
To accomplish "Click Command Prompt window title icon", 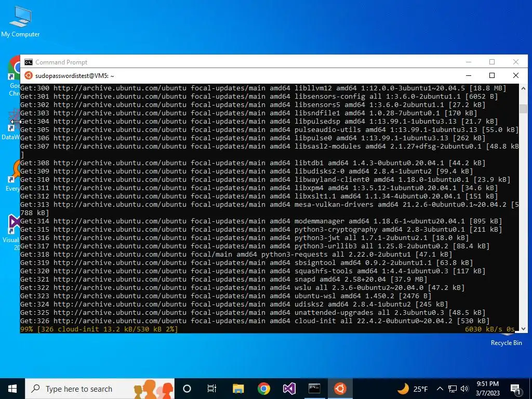I will 29,62.
